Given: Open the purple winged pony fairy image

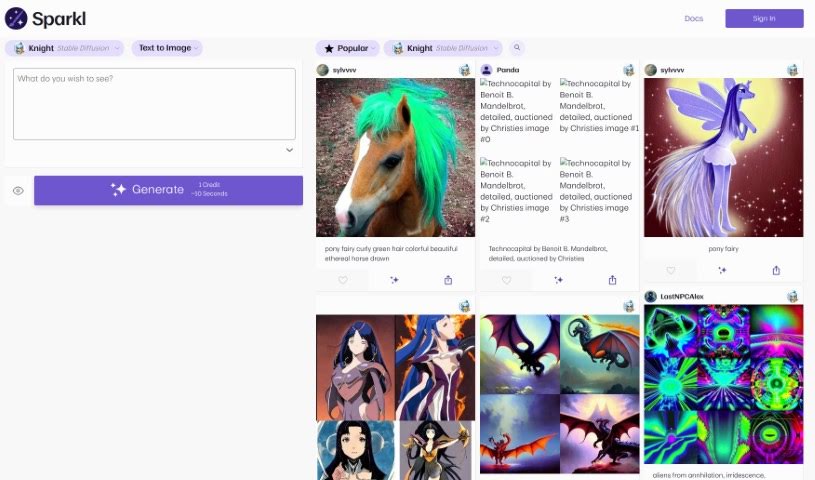Looking at the screenshot, I should 724,157.
